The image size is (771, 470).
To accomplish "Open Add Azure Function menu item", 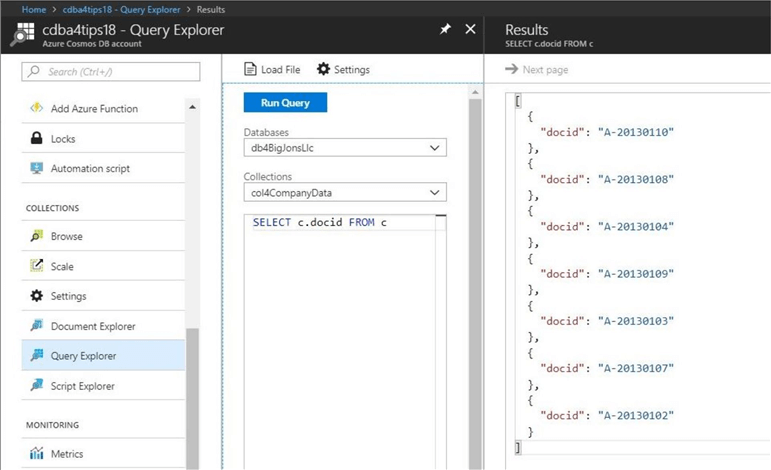I will 103,108.
